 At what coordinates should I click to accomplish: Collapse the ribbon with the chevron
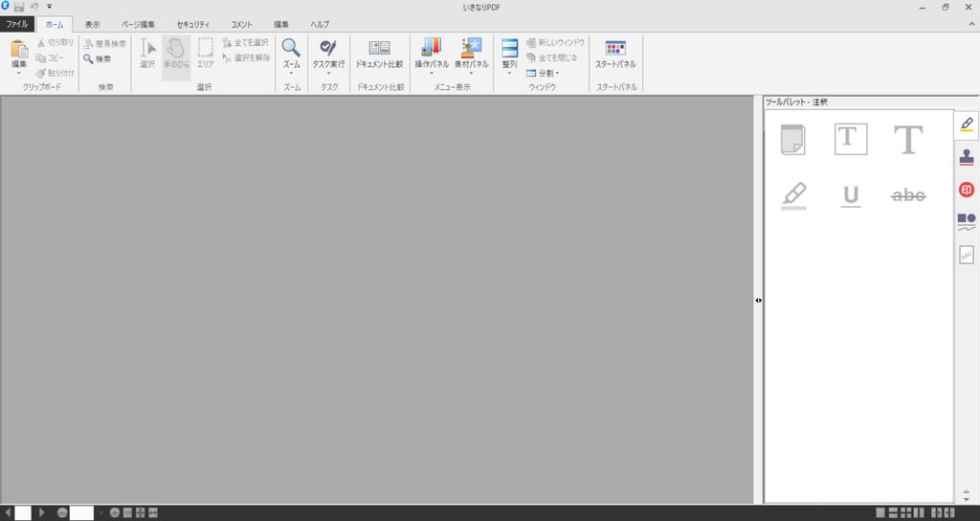tap(972, 24)
